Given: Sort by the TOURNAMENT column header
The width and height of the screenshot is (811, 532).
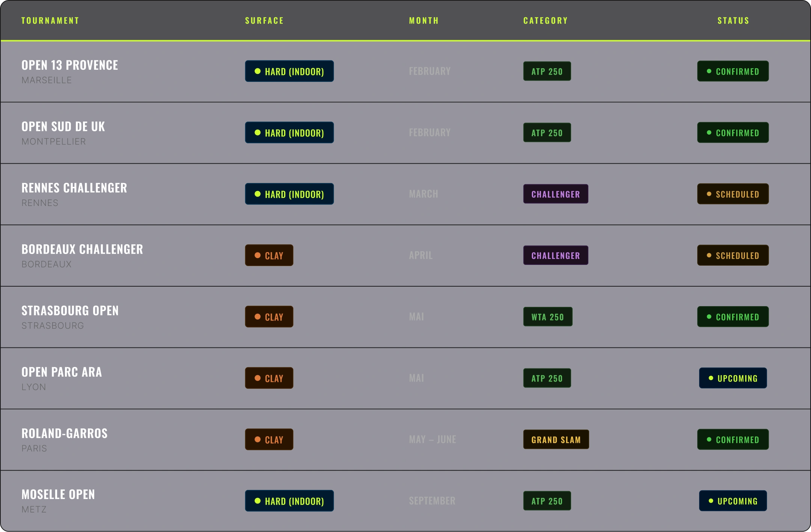Looking at the screenshot, I should [50, 21].
